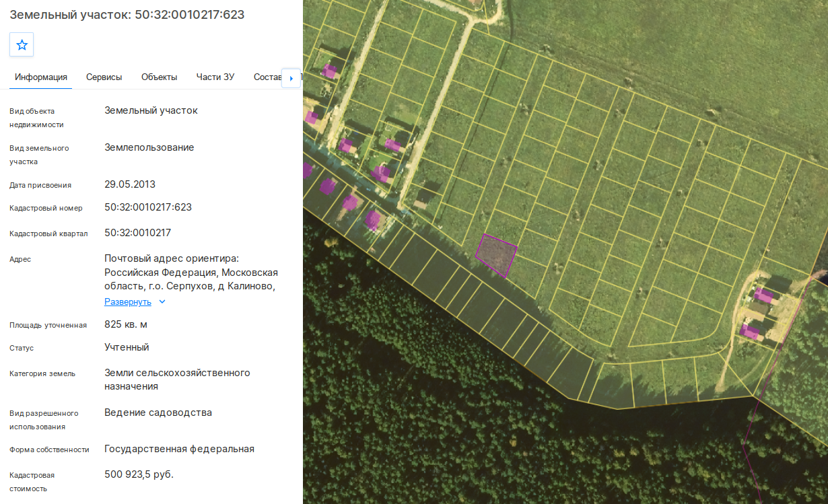Open the Объекты tab
This screenshot has width=828, height=504.
160,77
